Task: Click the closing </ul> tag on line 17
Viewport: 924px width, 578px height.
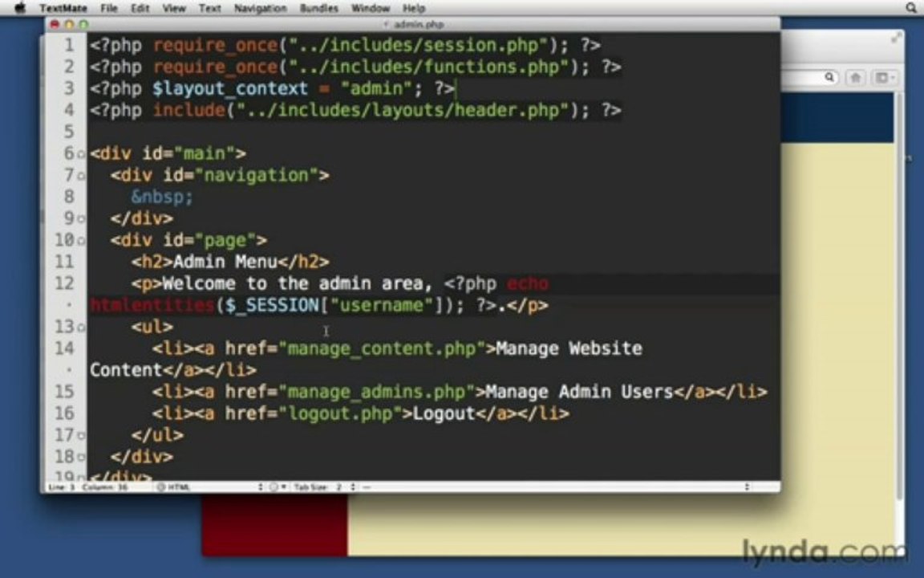Action: [157, 436]
